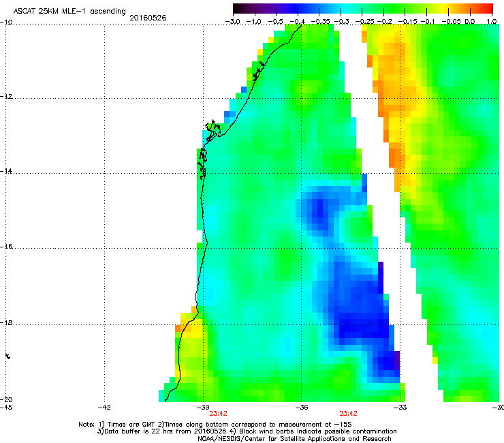Click the red "23:42" time between -36 and -33
The width and height of the screenshot is (504, 443).
pyautogui.click(x=348, y=414)
